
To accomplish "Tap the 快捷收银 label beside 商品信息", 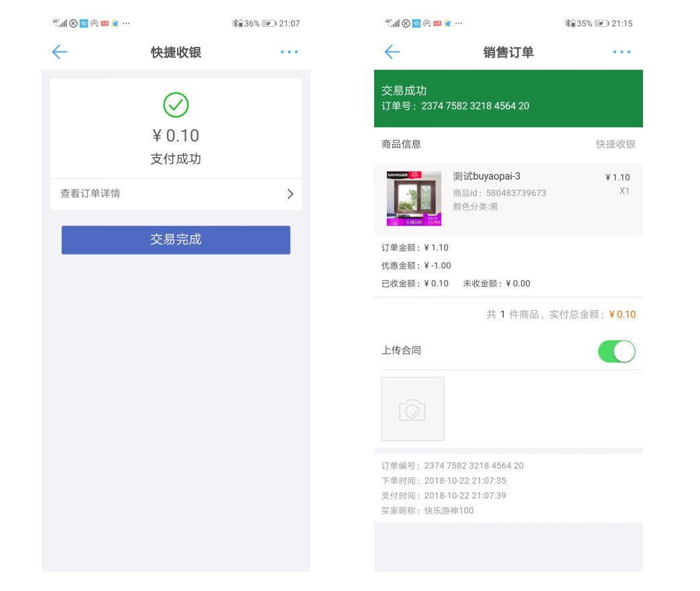I will (616, 144).
